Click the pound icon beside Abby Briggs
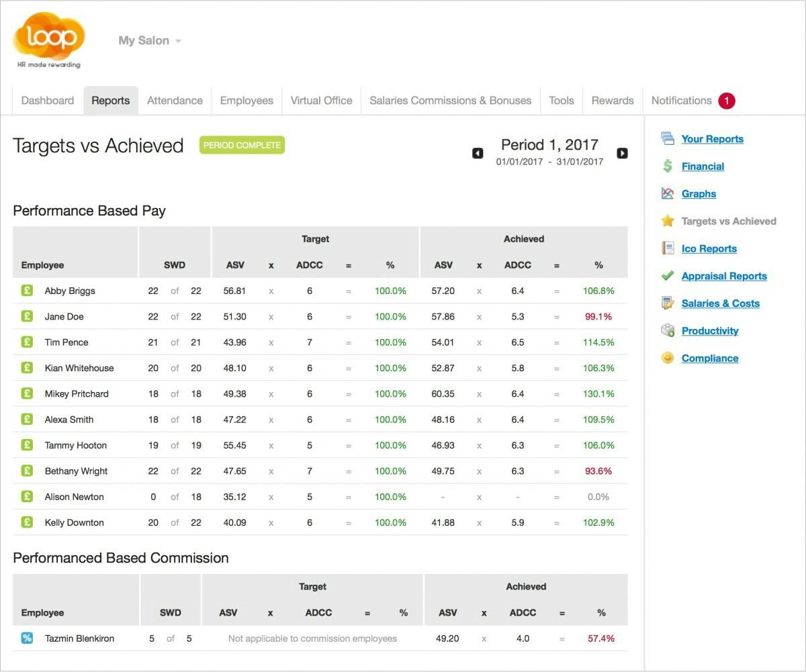The width and height of the screenshot is (806, 672). 27,291
